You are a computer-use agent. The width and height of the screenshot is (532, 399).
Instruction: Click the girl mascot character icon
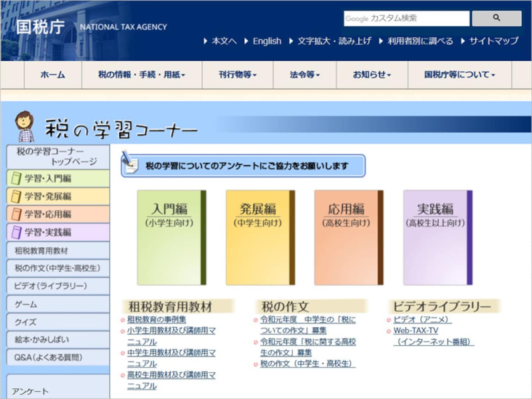25,127
